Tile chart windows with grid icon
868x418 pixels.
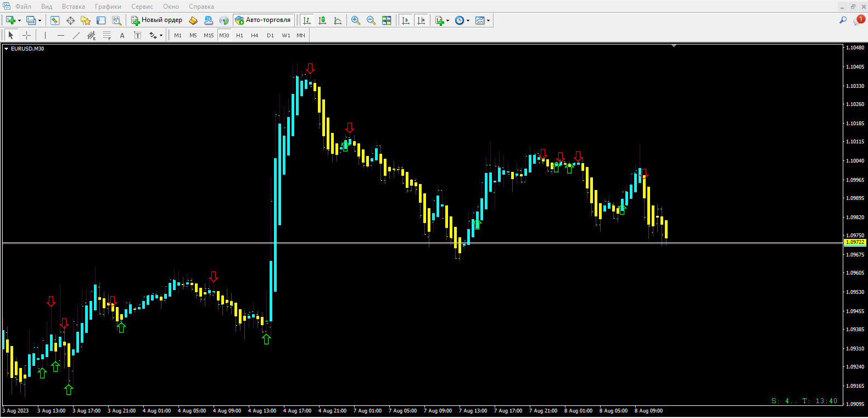tap(387, 20)
